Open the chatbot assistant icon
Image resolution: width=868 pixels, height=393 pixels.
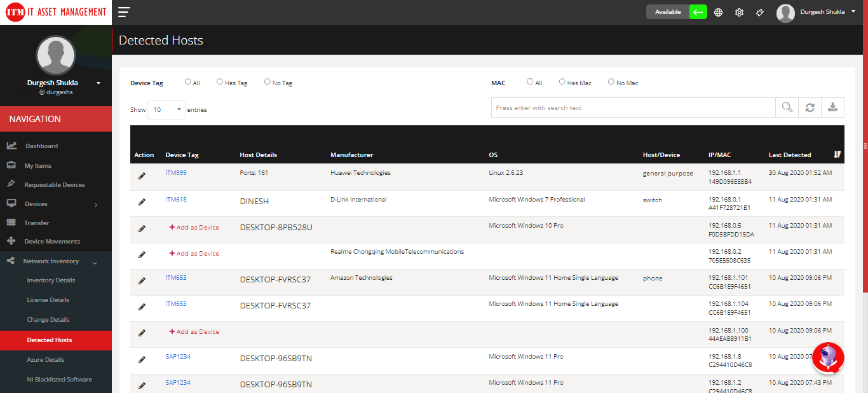point(828,358)
